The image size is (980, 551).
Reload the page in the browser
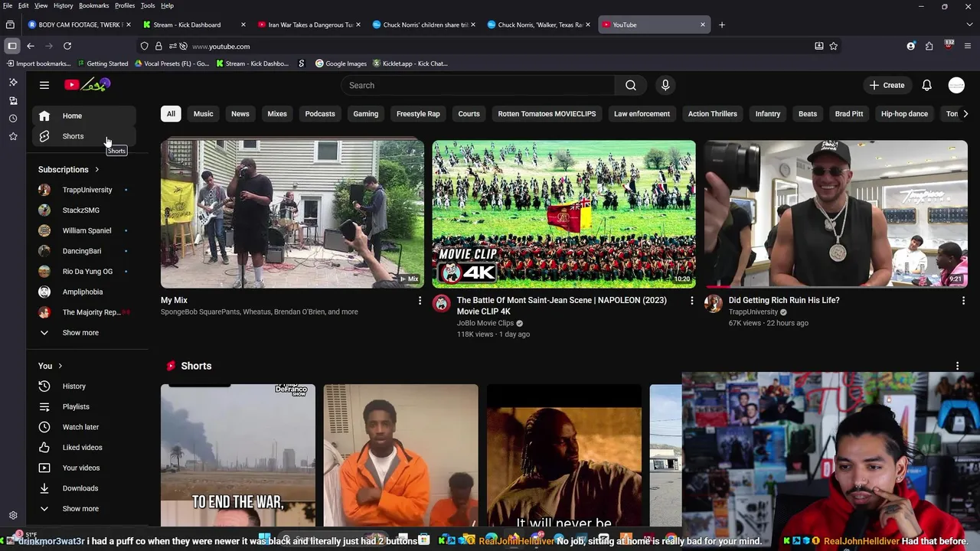[x=67, y=46]
